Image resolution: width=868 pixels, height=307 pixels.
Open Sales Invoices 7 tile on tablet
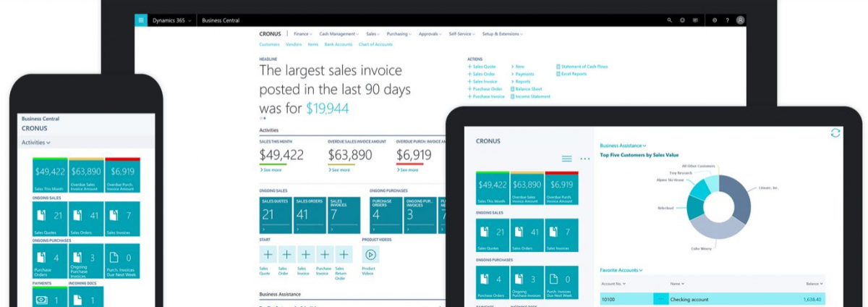point(562,235)
